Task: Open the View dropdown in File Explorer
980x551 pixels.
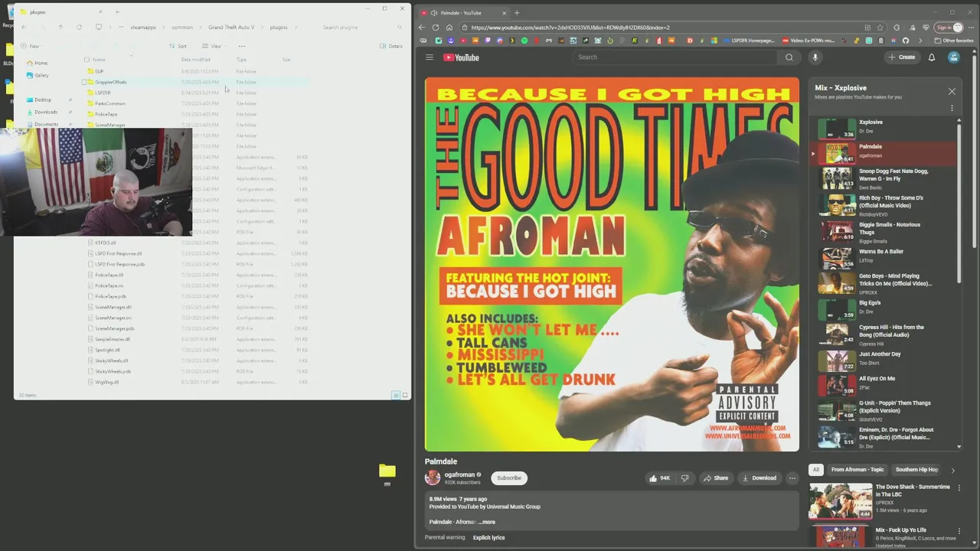Action: (x=213, y=46)
